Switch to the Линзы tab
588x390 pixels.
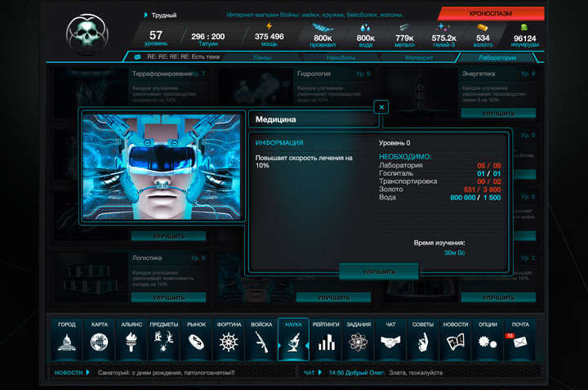point(262,57)
